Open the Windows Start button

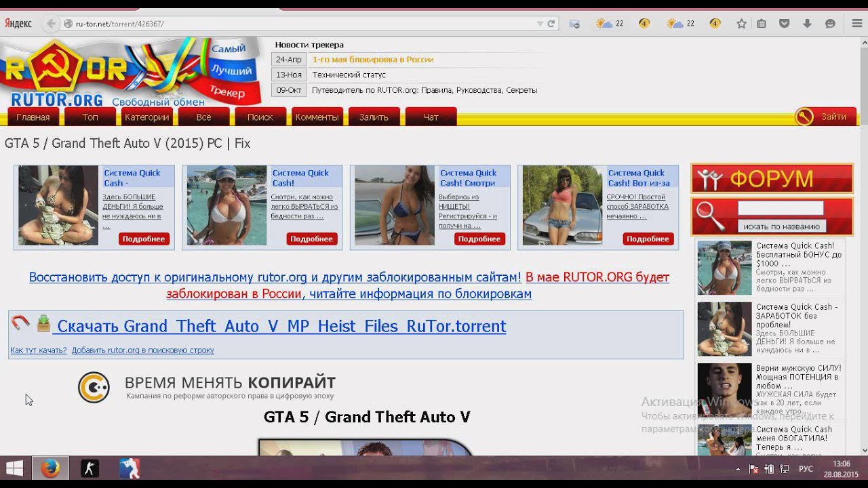(14, 468)
